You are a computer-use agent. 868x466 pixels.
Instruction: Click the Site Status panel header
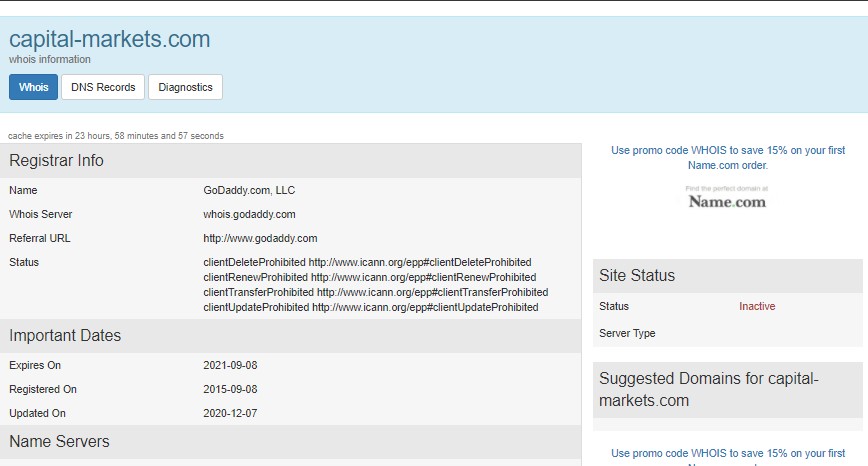pyautogui.click(x=727, y=276)
